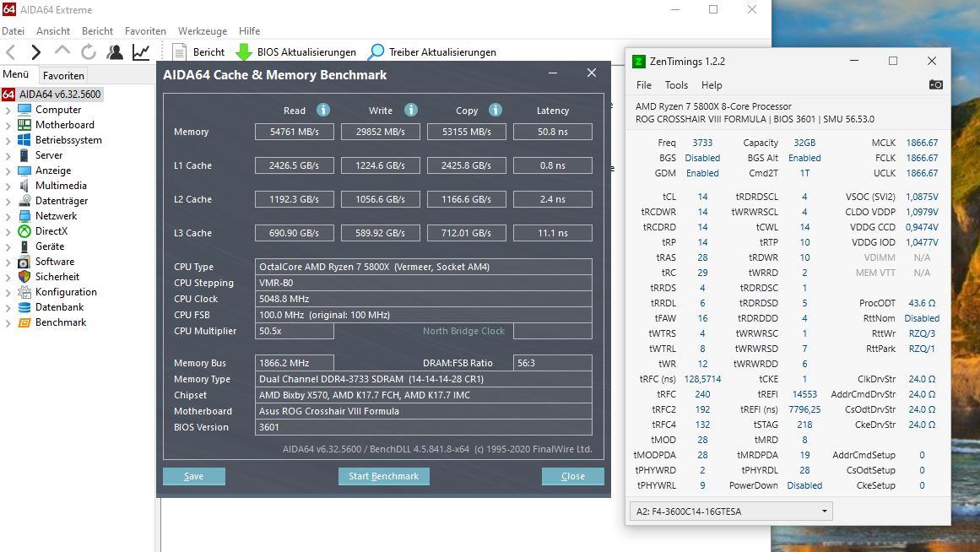Open the Datei menu
This screenshot has height=552, width=980.
coord(14,30)
